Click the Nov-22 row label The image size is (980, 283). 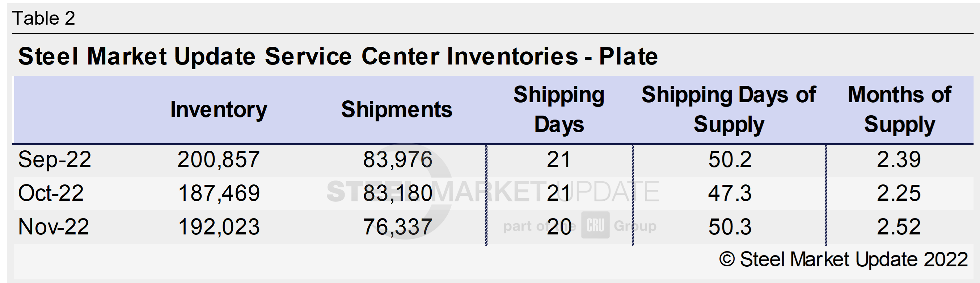[53, 226]
